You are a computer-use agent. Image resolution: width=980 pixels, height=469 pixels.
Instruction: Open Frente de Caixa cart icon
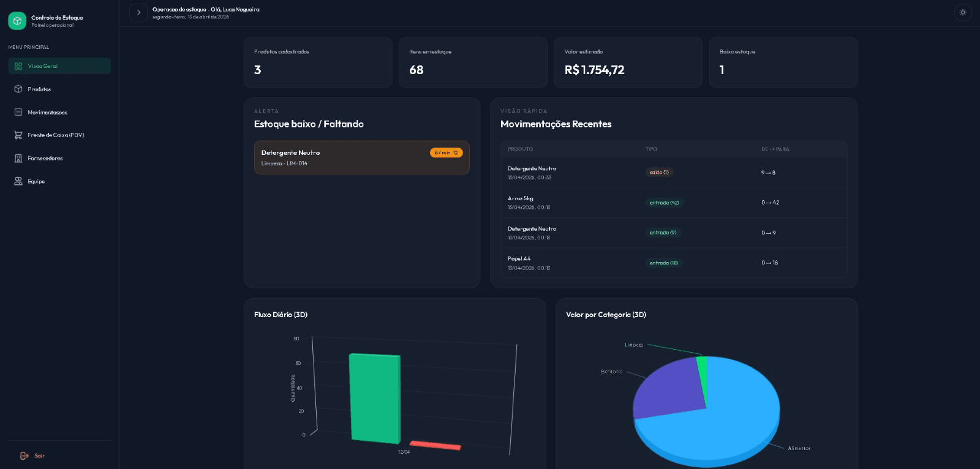tap(18, 135)
